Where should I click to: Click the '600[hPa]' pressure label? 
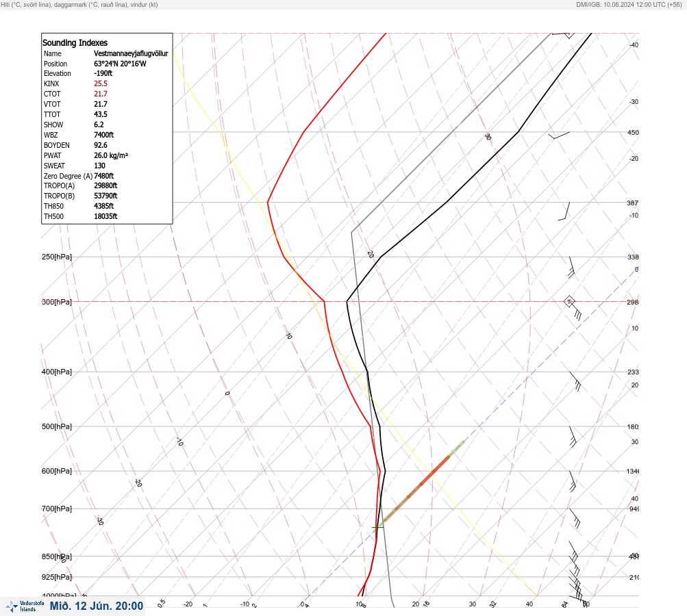(x=57, y=471)
